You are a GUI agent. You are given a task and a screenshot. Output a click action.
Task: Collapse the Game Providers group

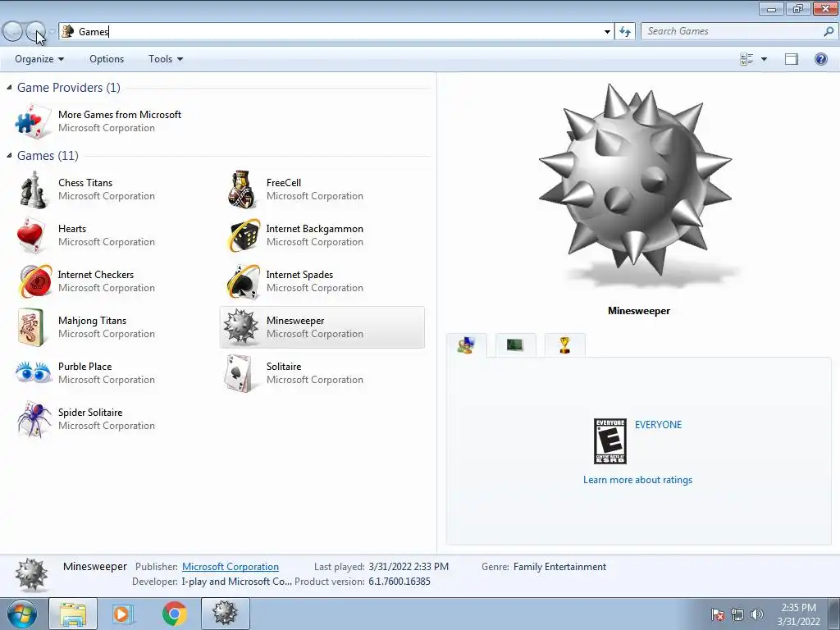coord(9,87)
